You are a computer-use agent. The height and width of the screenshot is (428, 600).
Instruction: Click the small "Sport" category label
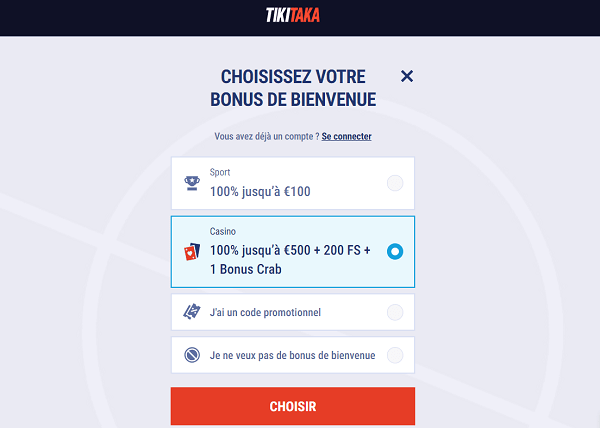pos(220,172)
